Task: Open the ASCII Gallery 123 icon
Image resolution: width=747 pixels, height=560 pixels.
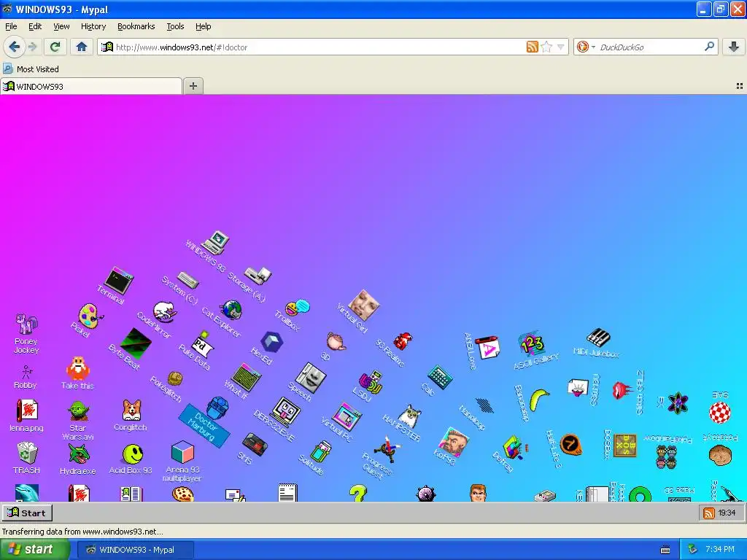Action: coord(532,344)
